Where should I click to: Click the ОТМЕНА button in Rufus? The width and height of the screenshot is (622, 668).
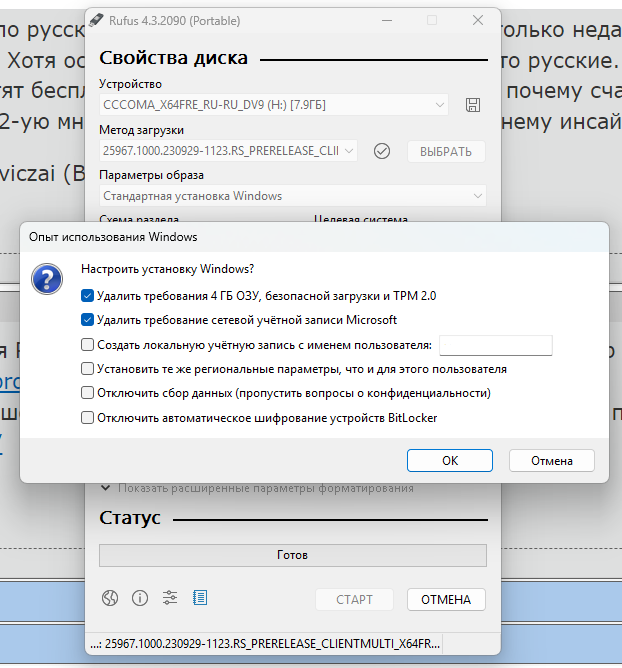pos(446,600)
